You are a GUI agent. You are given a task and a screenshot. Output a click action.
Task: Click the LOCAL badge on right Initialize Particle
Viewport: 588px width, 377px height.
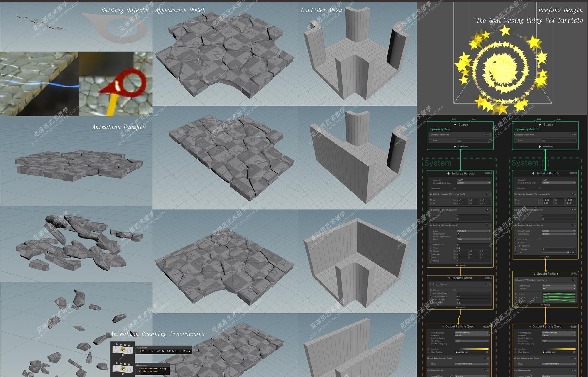pyautogui.click(x=573, y=173)
